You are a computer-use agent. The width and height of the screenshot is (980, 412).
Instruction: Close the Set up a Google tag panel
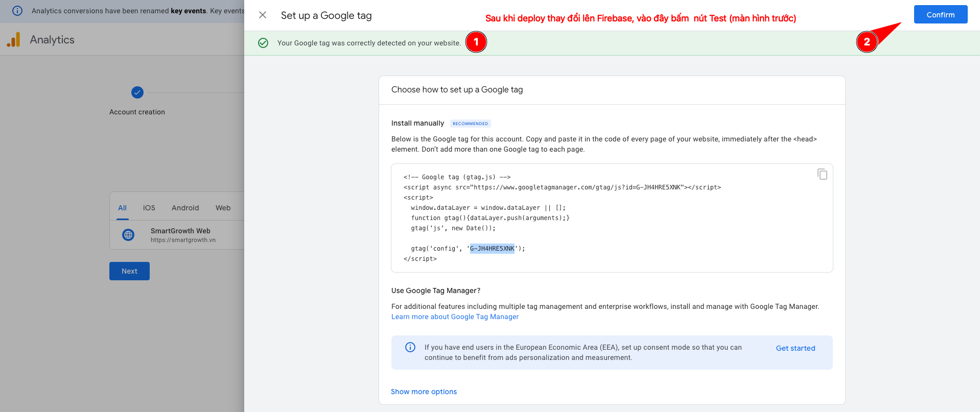tap(263, 15)
